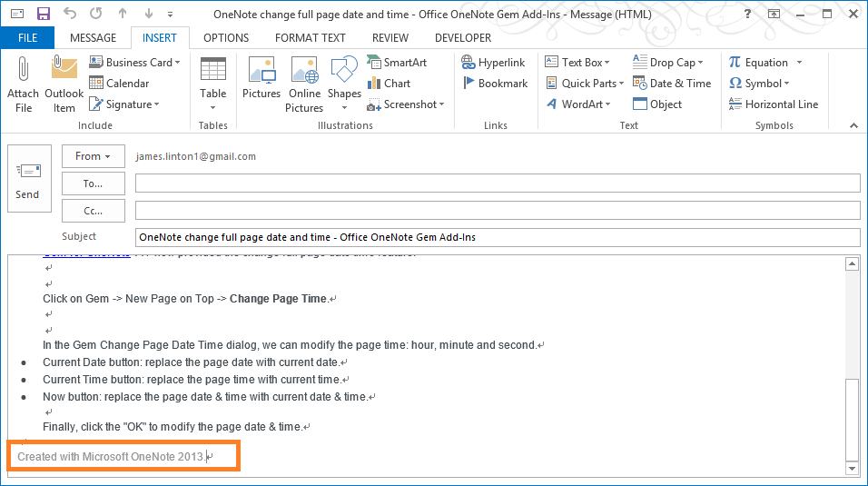This screenshot has width=868, height=486.
Task: Insert a Table
Action: pos(213,77)
